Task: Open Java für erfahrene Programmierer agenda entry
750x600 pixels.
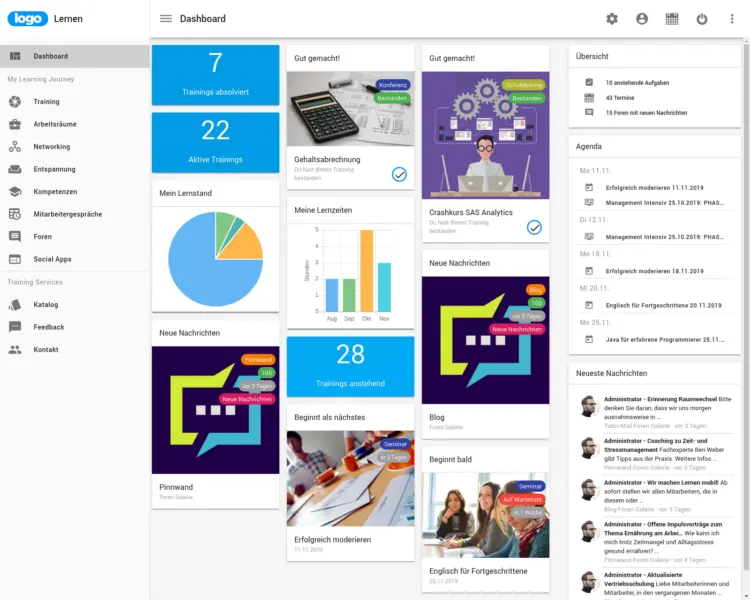Action: click(664, 340)
